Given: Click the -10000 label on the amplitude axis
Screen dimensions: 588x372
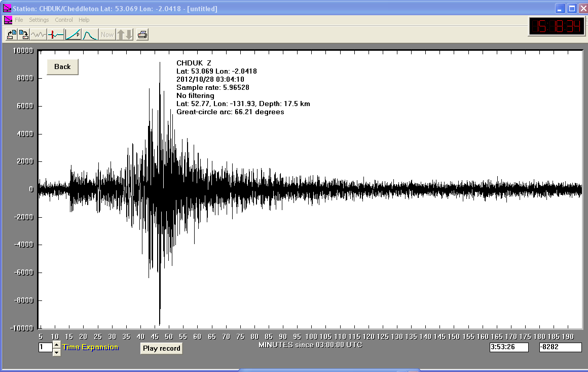Looking at the screenshot, I should coord(22,328).
